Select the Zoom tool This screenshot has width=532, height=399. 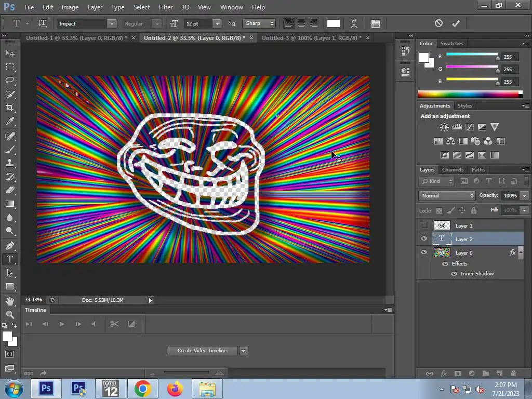point(10,315)
